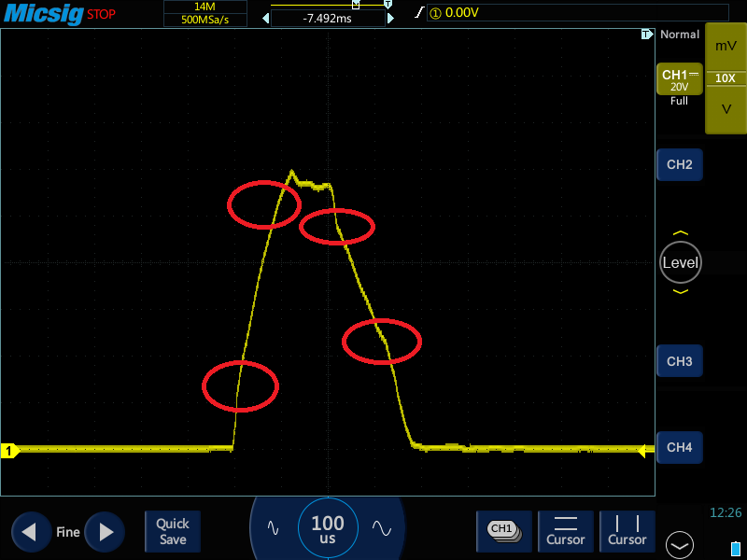Tap the round Level knob
Screen dimensions: 747x560
(680, 262)
